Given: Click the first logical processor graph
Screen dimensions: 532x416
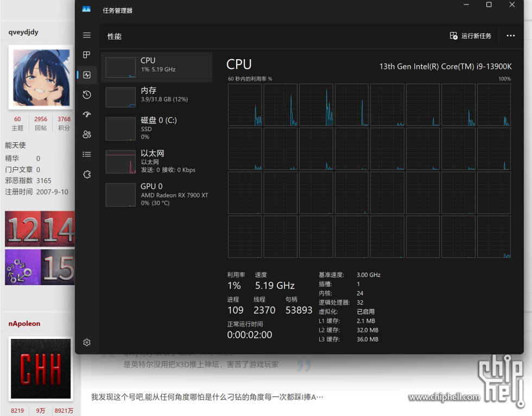Looking at the screenshot, I should click(x=245, y=105).
